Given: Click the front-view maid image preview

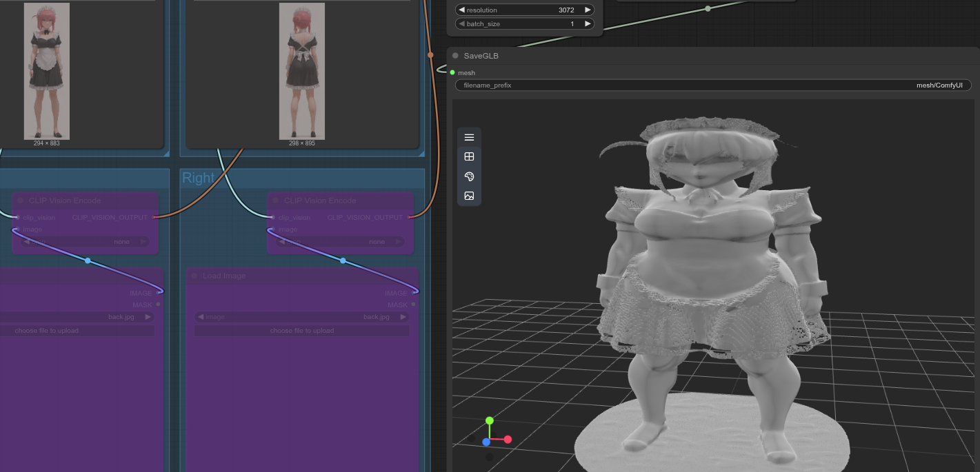Looking at the screenshot, I should tap(47, 71).
